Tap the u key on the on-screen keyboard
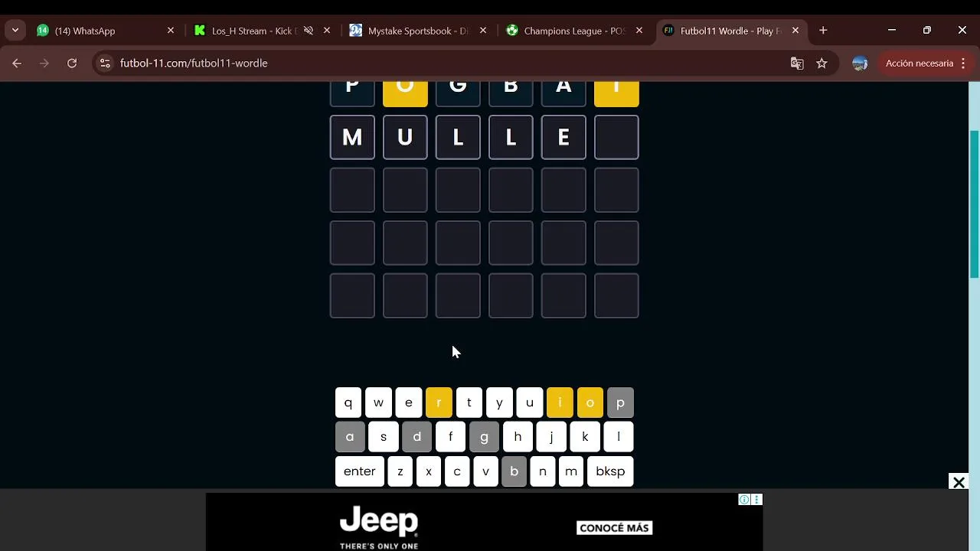 coord(530,403)
